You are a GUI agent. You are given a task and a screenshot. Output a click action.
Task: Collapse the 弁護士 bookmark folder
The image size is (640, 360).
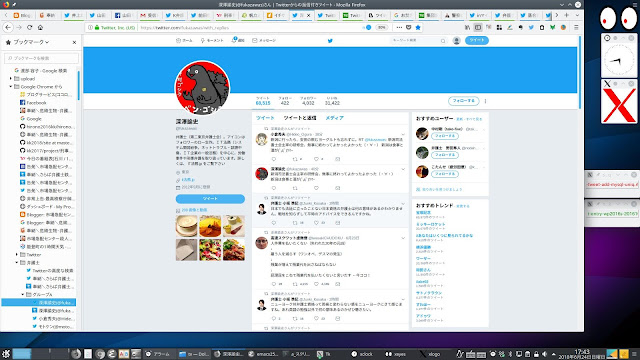coord(17,262)
